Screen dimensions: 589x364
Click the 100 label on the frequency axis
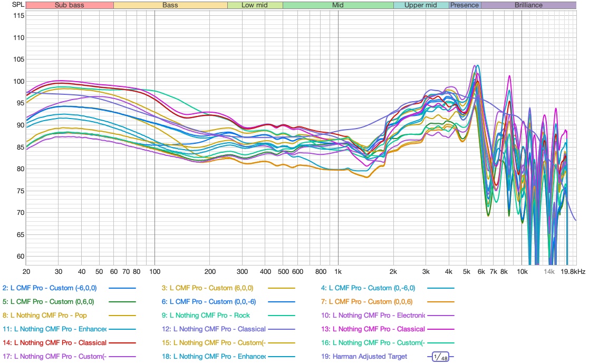pyautogui.click(x=155, y=272)
